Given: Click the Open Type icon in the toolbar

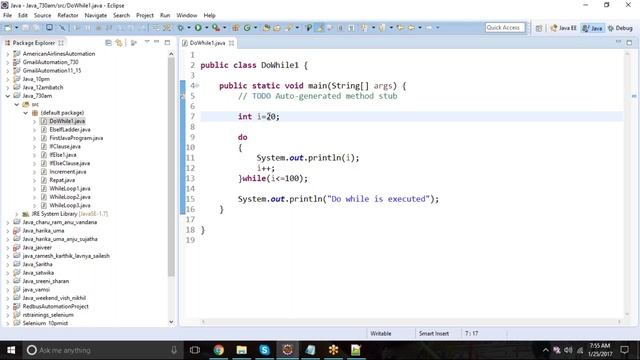Looking at the screenshot, I should (x=266, y=28).
